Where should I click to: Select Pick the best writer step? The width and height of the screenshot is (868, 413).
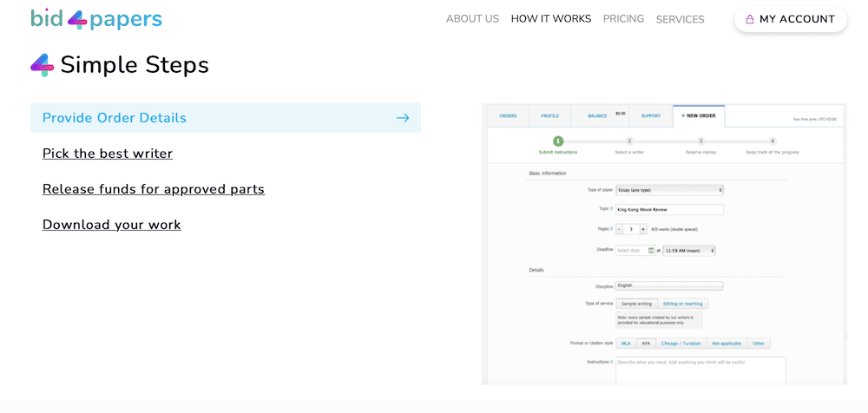108,154
